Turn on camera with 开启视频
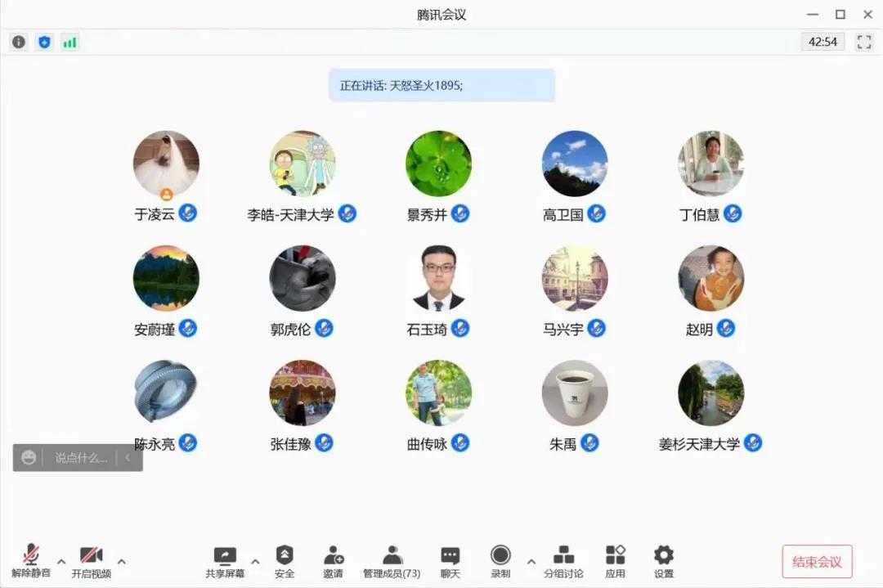 (91, 561)
